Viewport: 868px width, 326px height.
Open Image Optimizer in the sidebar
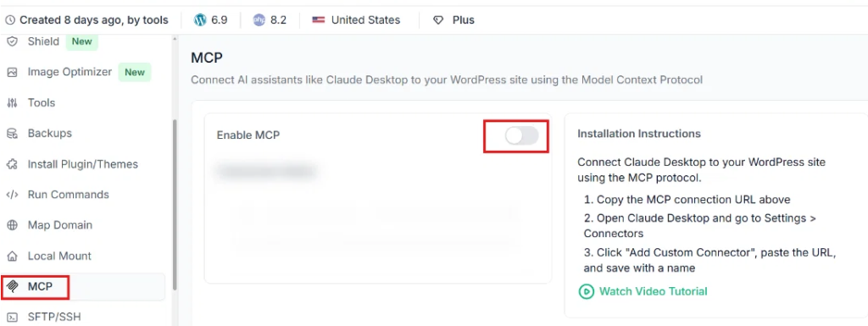pos(70,72)
